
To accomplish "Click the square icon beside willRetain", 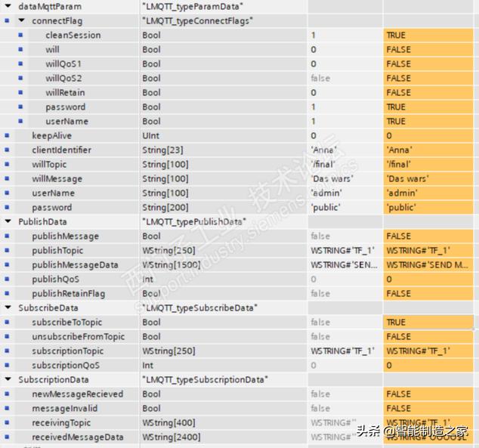I will pos(20,92).
